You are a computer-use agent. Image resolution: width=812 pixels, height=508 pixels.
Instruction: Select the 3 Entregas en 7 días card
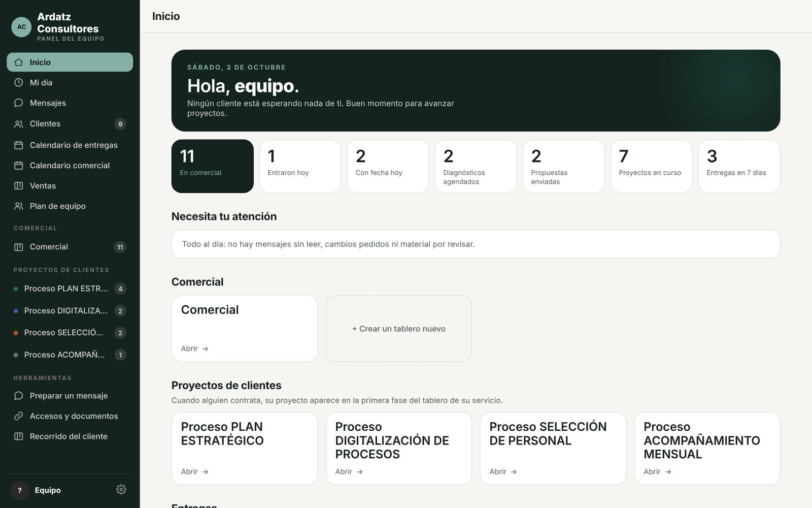coord(739,166)
